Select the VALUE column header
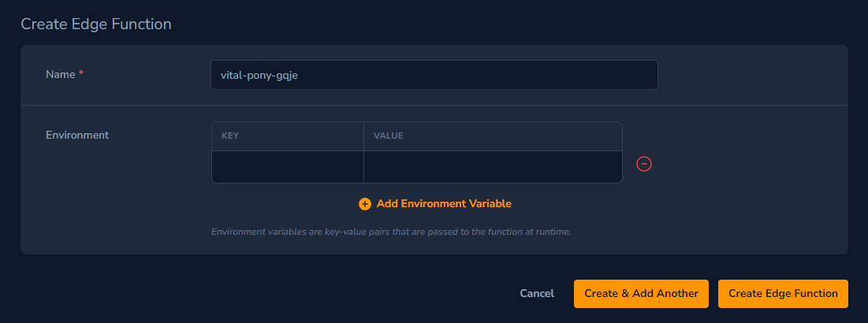 [x=388, y=136]
